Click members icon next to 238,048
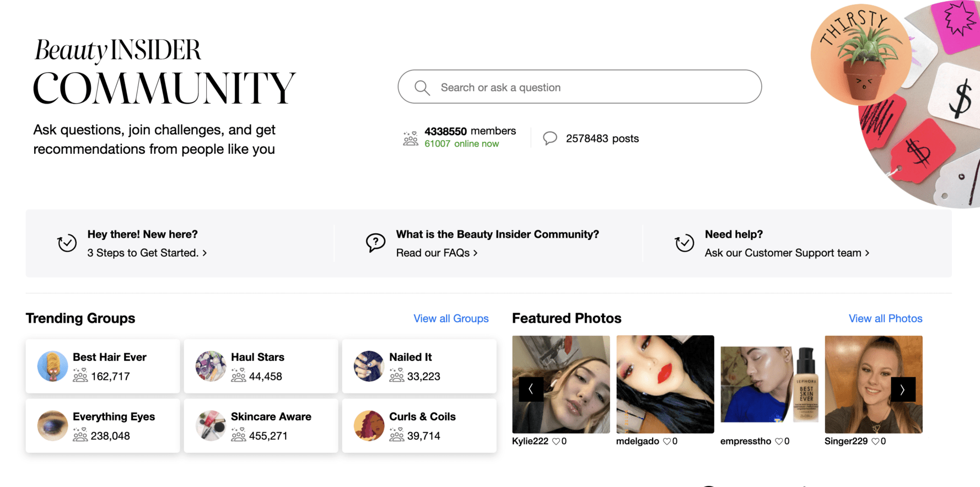This screenshot has width=980, height=487. [x=80, y=435]
